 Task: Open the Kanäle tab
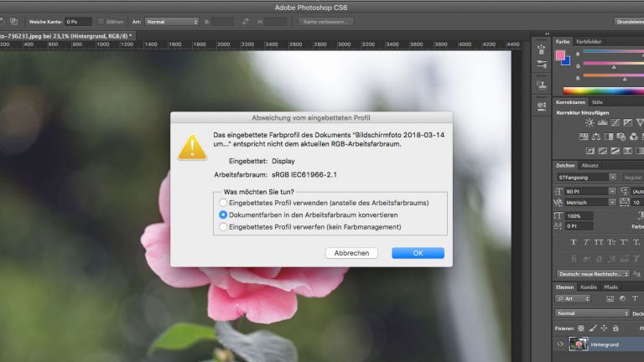point(588,287)
